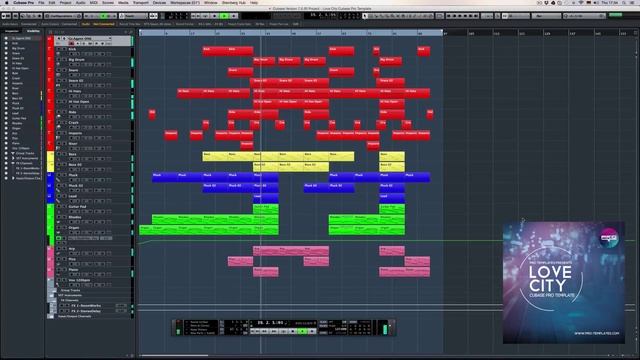
Task: Click the Record button in top toolbar
Action: tap(233, 16)
